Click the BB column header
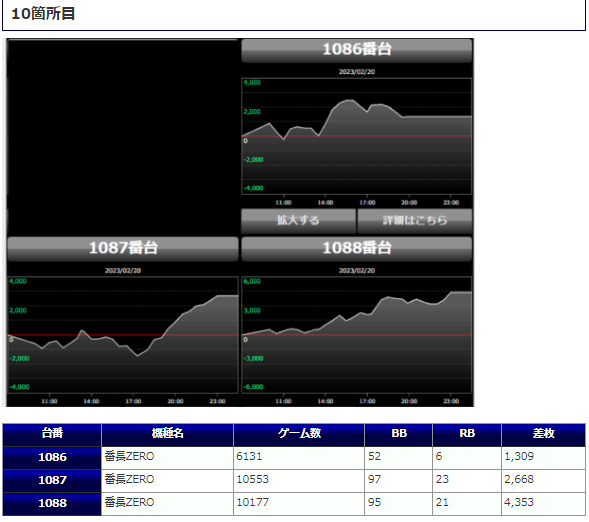 [399, 434]
